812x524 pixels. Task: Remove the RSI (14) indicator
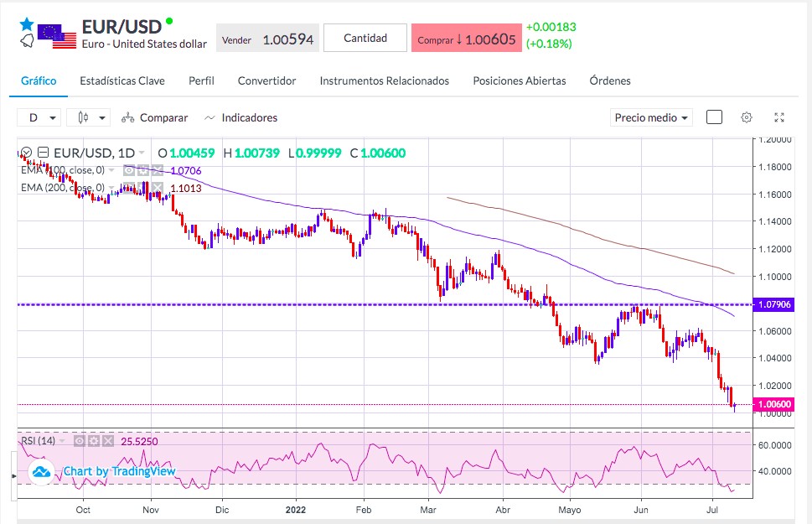pyautogui.click(x=108, y=441)
